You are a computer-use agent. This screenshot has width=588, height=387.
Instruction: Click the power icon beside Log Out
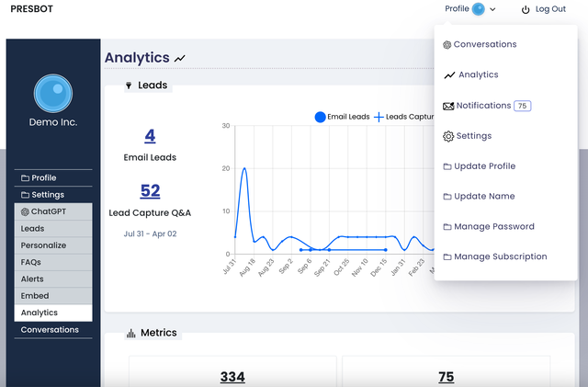click(526, 10)
